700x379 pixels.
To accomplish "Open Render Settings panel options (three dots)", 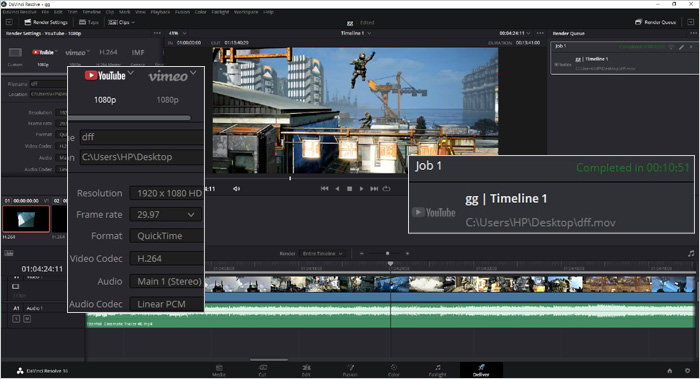I will click(157, 33).
